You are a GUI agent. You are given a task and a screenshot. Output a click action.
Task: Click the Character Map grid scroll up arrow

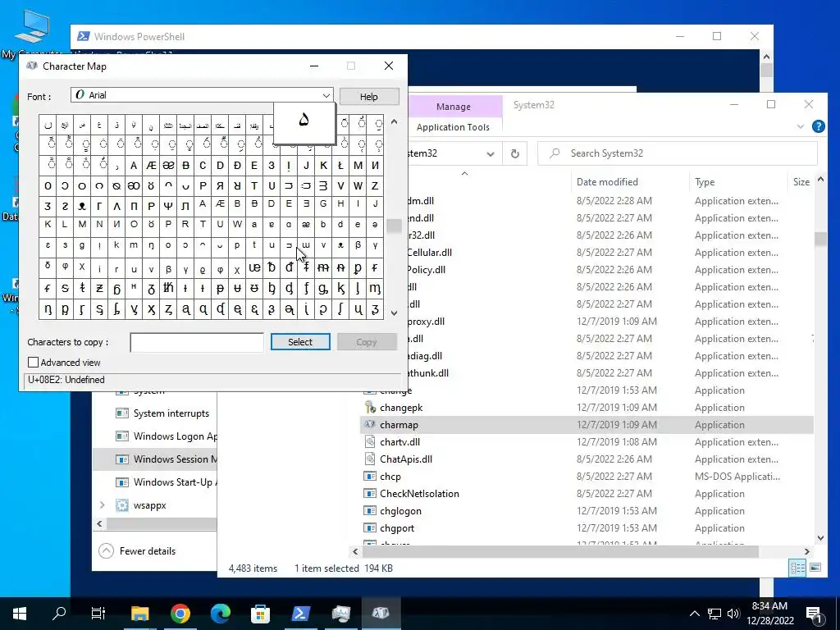pos(395,121)
